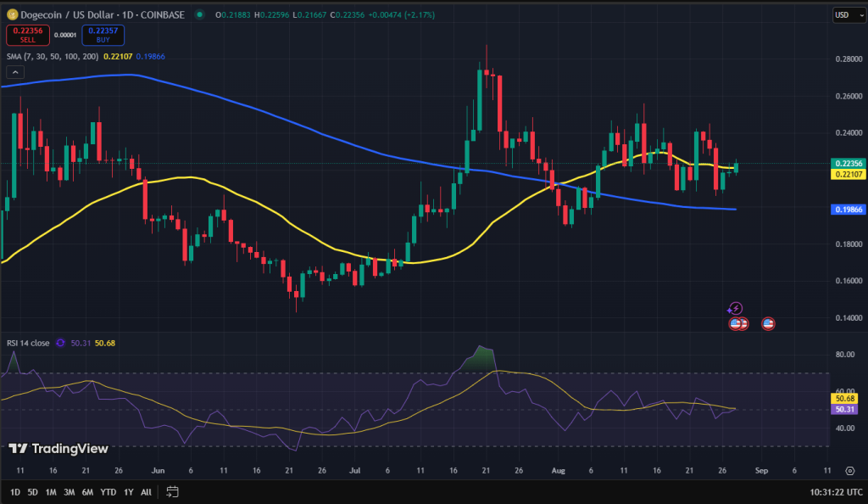Click the green market status indicator dot
This screenshot has width=868, height=504.
(x=199, y=15)
